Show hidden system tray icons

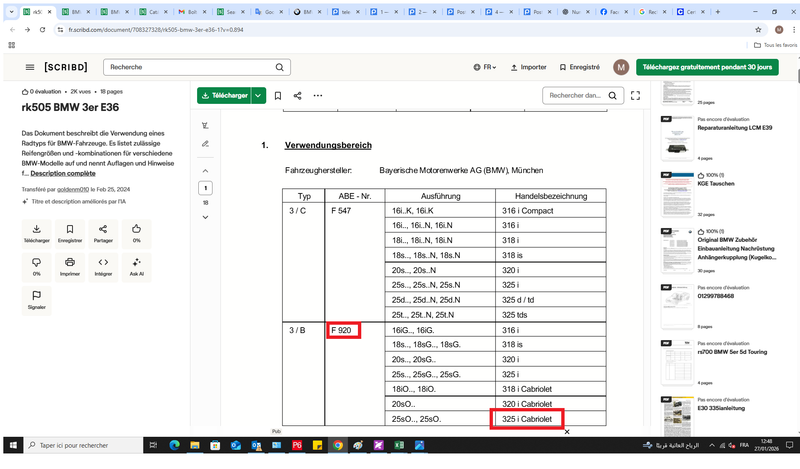pos(711,445)
